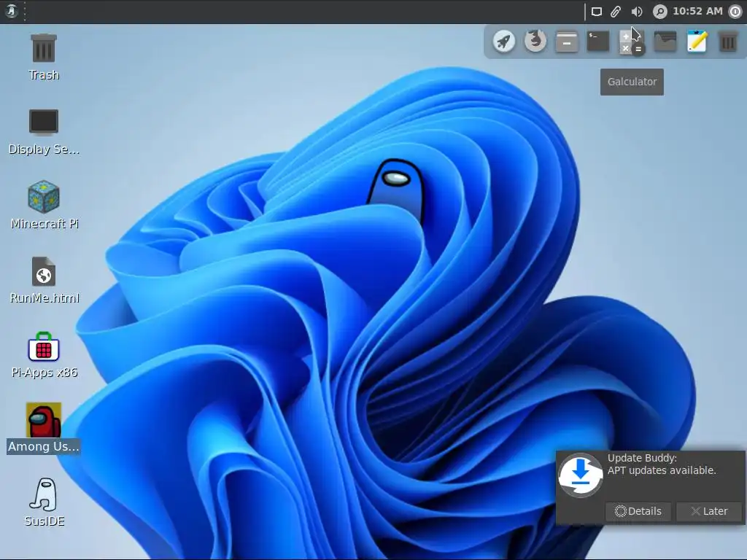Open the RunMe.html file
Viewport: 747px width, 560px height.
[44, 280]
